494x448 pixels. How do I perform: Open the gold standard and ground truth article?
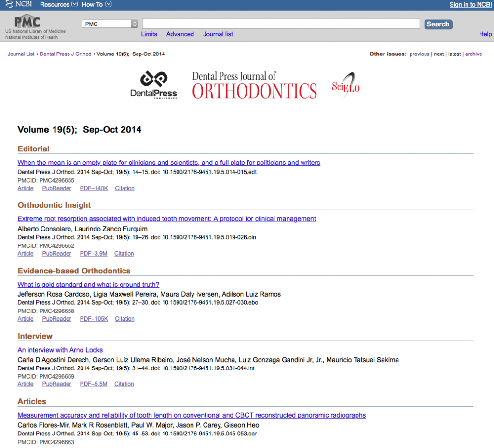(88, 285)
